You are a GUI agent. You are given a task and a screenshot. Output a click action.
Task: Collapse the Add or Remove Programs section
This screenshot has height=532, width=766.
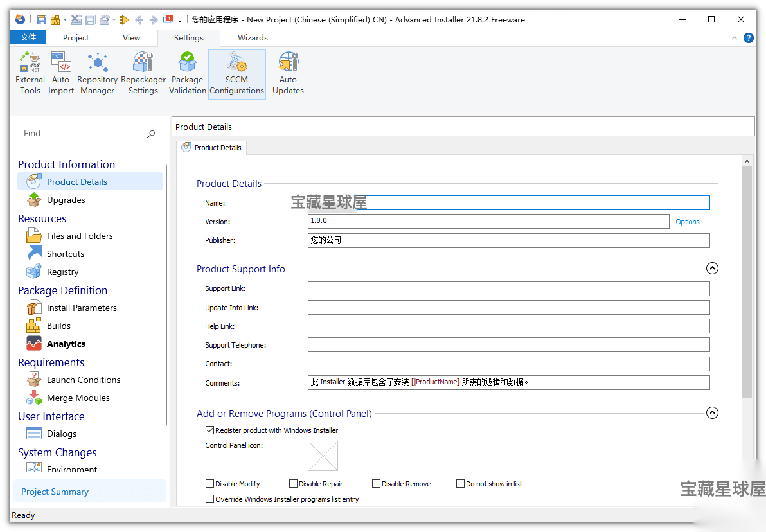(712, 412)
